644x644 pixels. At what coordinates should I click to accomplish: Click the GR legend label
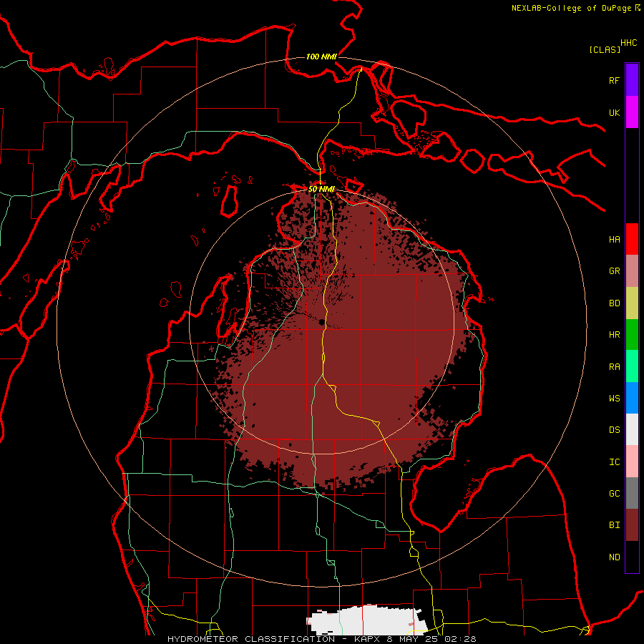point(614,271)
